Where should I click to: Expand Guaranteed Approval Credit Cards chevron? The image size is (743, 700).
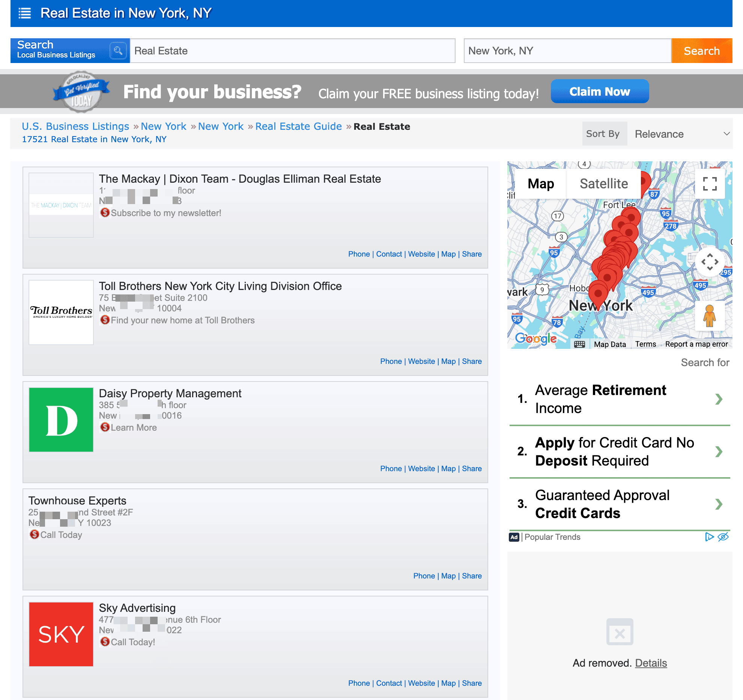tap(718, 504)
